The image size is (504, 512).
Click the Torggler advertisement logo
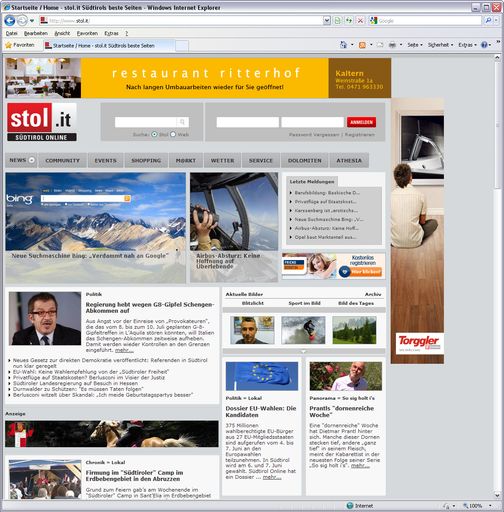pos(419,343)
